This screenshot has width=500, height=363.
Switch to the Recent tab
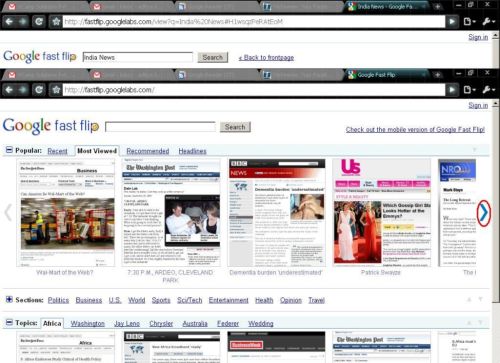57,151
